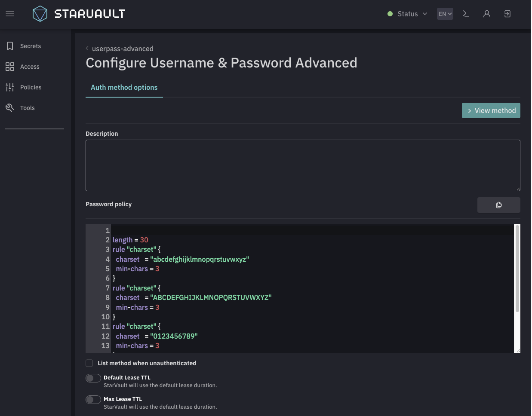The width and height of the screenshot is (532, 416).
Task: Click 'min-chars = 3' on line 5
Action: tap(138, 269)
